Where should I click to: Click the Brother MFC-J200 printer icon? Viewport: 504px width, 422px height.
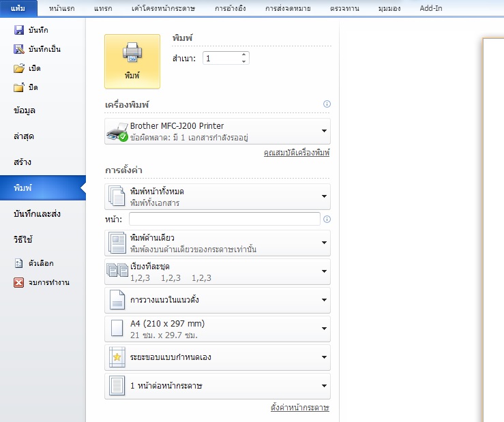click(117, 132)
